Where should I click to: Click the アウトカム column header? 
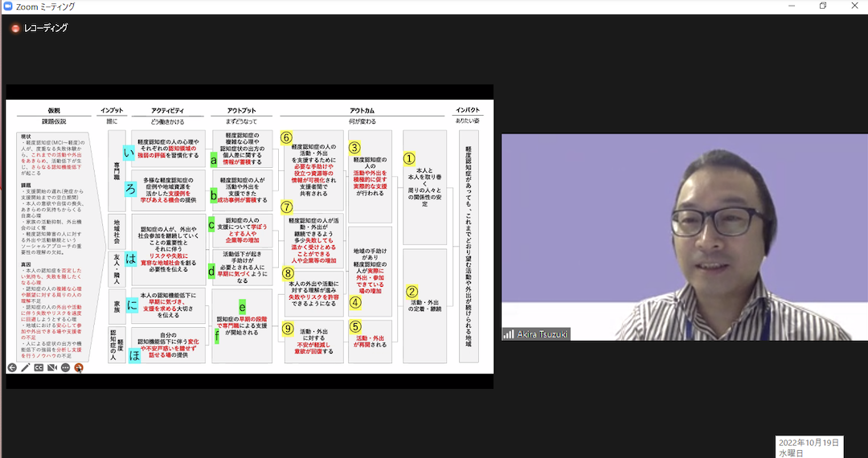(366, 110)
